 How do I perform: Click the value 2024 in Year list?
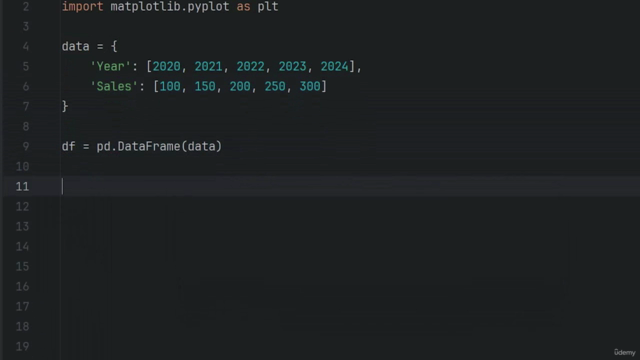(334, 67)
